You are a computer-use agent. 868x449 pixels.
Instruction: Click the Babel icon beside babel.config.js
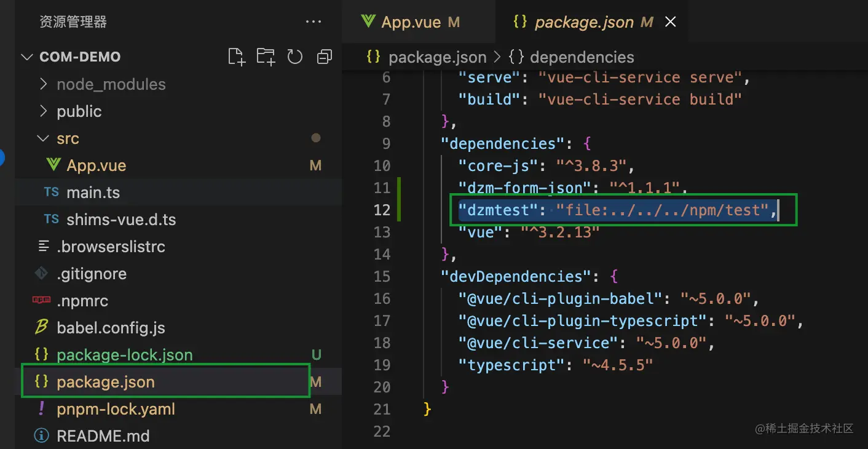(41, 328)
